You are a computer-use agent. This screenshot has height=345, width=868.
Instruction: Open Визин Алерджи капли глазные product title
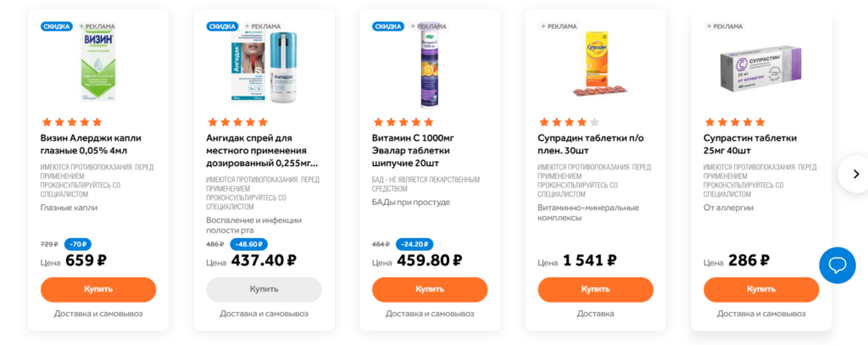(92, 144)
